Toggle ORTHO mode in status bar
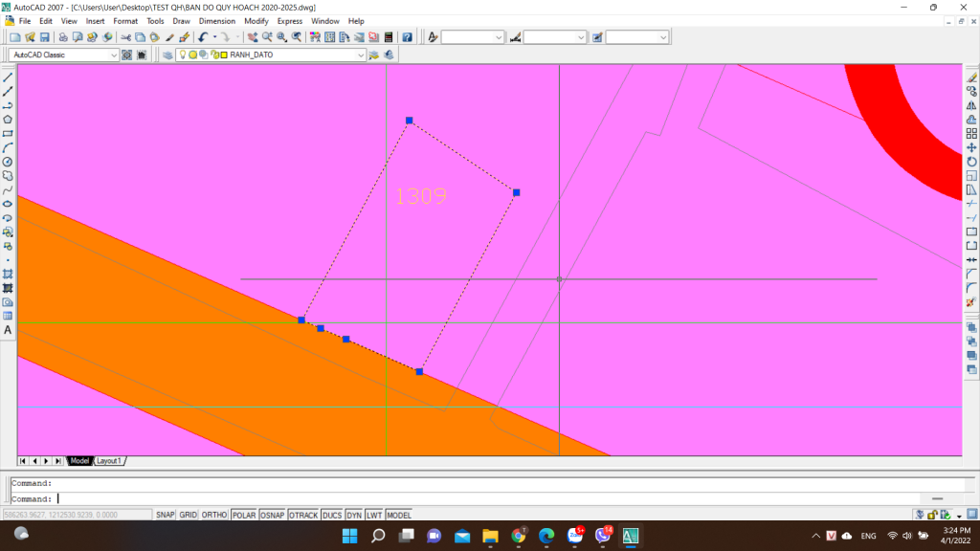 tap(214, 515)
